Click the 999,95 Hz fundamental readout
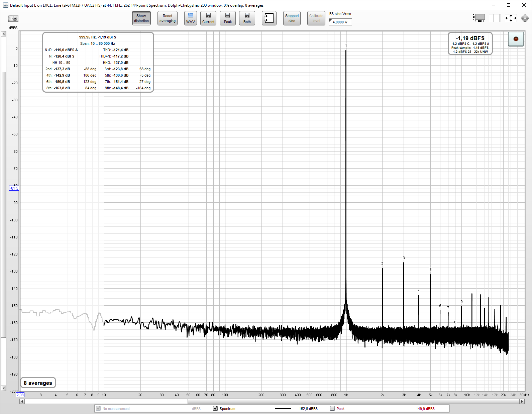The height and width of the screenshot is (414, 532). point(98,37)
